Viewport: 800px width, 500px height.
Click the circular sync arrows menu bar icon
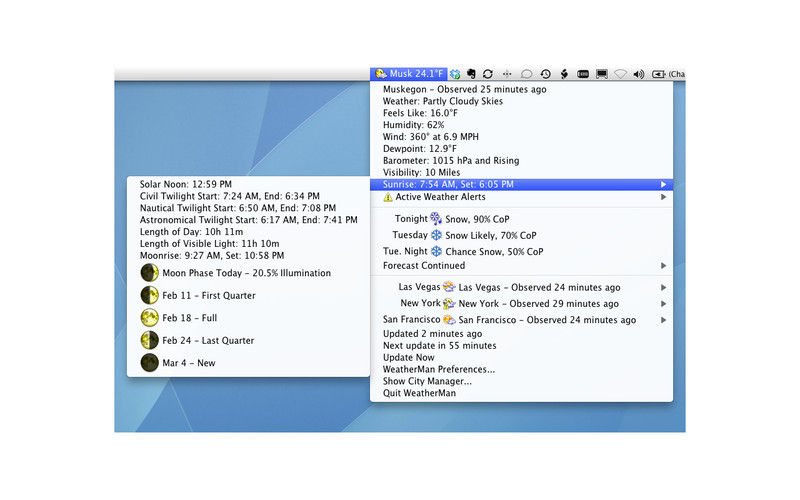click(488, 74)
